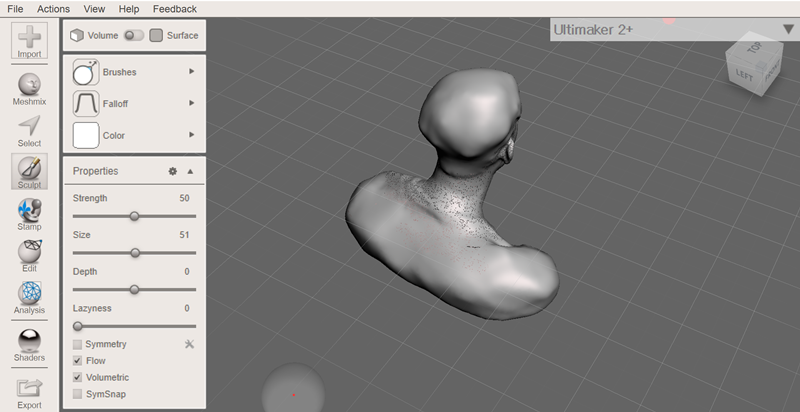800x412 pixels.
Task: Toggle the Volume/Surface switch
Action: pyautogui.click(x=134, y=35)
